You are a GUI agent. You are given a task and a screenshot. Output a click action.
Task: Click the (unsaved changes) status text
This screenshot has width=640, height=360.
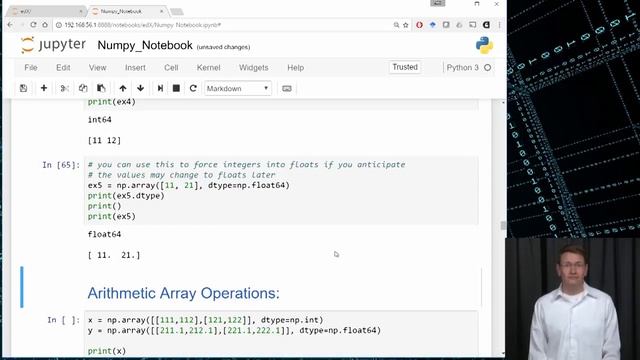coord(223,47)
